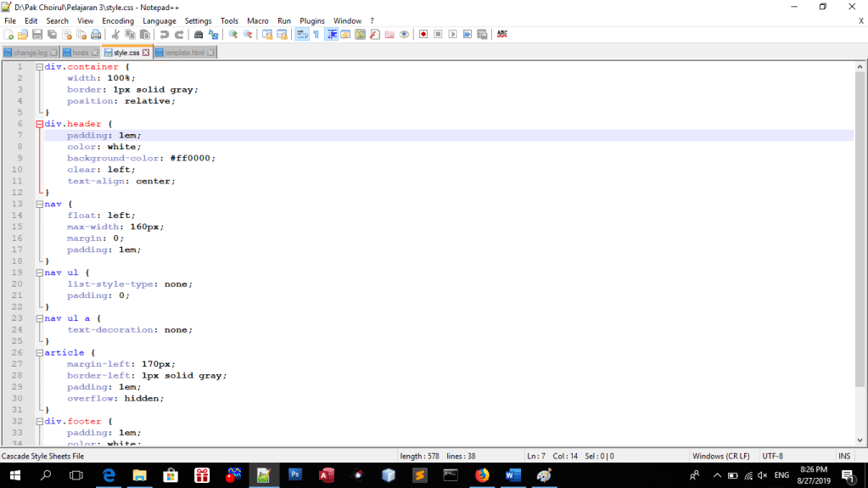
Task: Click the Zoom In toolbar icon
Action: pyautogui.click(x=233, y=35)
